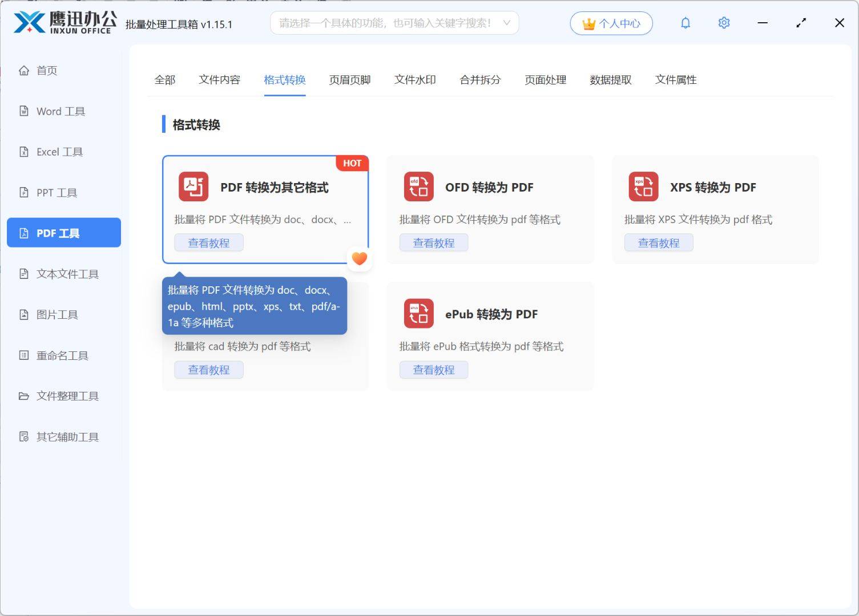Click the function search input field
The image size is (859, 616).
[394, 23]
